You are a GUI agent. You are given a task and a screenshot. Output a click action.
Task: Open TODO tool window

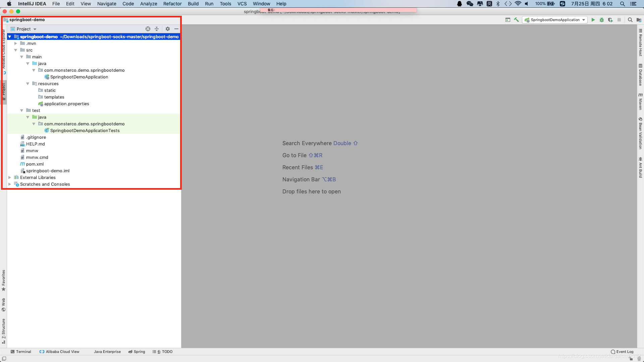point(162,352)
